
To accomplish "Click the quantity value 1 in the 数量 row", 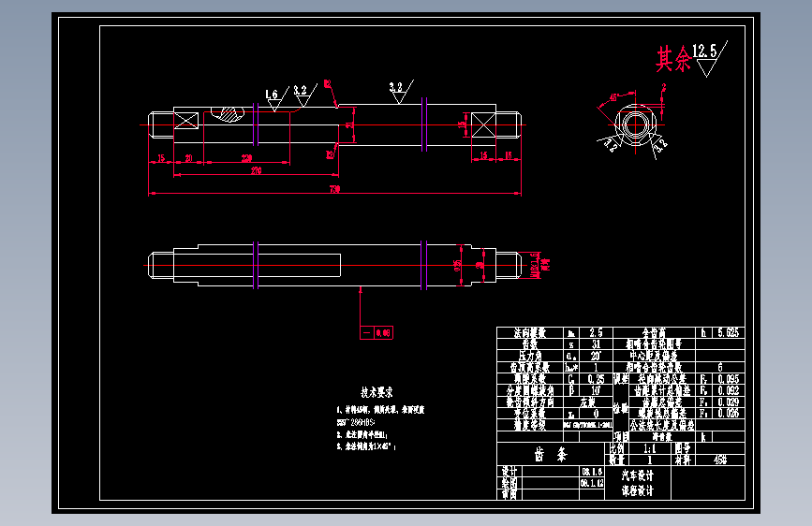I will click(x=649, y=460).
